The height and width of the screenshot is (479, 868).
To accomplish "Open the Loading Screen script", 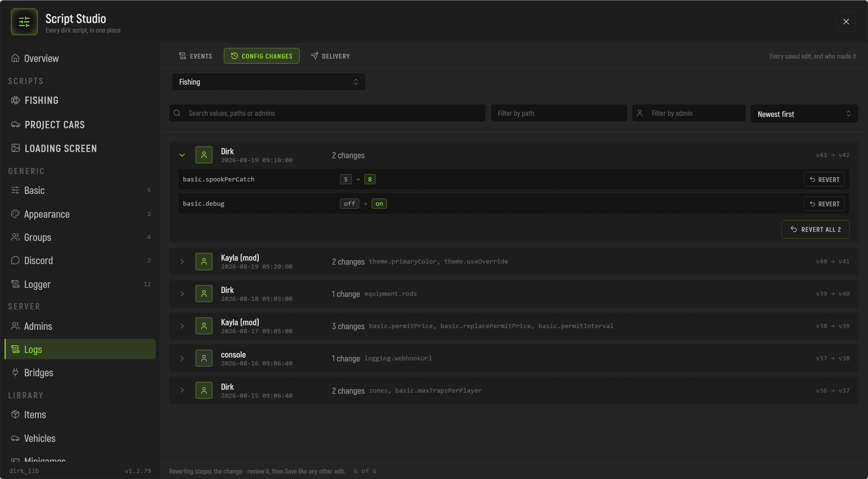I will coord(80,148).
